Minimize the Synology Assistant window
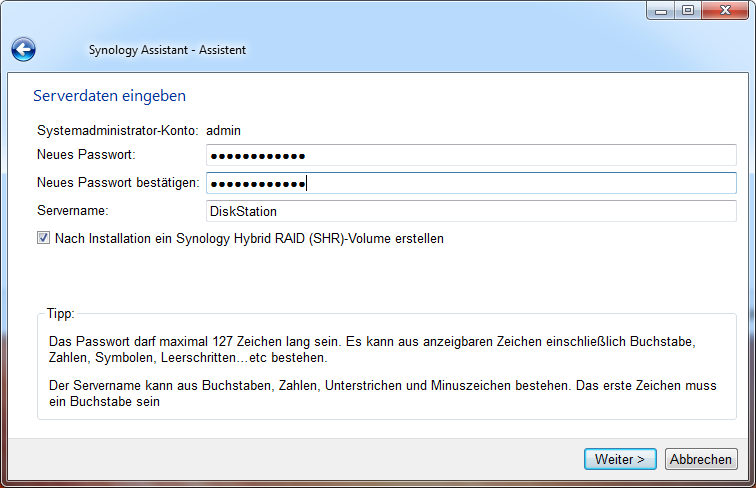The width and height of the screenshot is (756, 488). [661, 11]
